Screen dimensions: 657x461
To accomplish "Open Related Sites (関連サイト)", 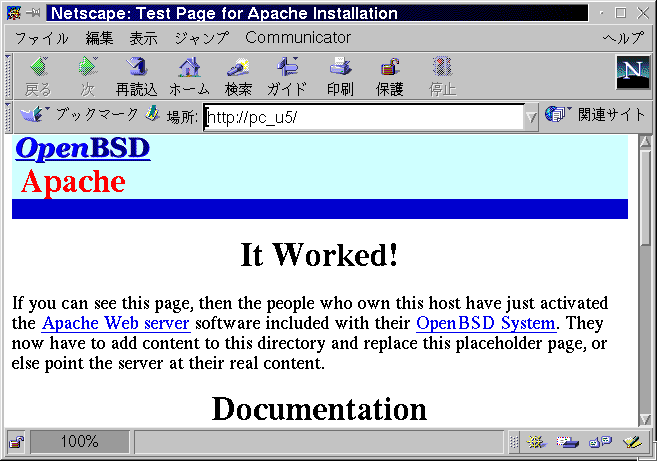I will [x=595, y=114].
